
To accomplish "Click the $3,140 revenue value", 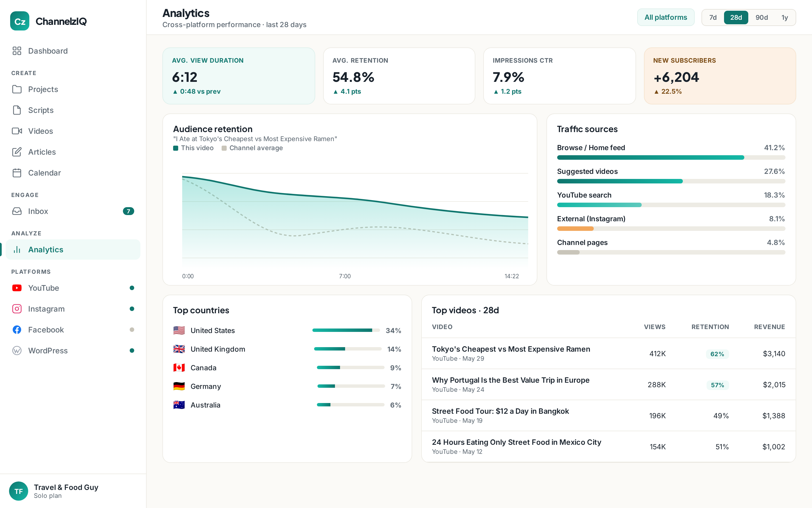I will (x=774, y=353).
